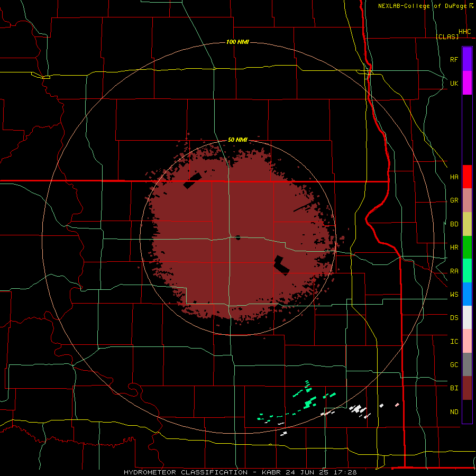Click the "RF" legend label
The height and width of the screenshot is (476, 476).
pyautogui.click(x=454, y=59)
